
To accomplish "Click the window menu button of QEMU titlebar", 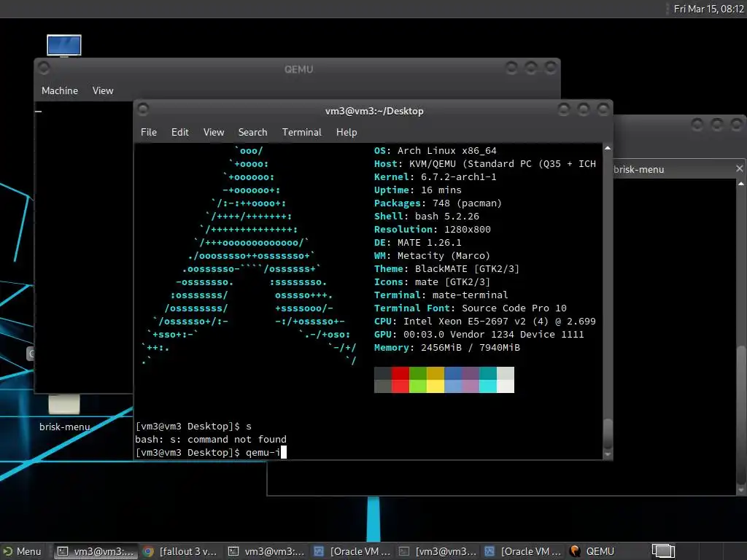I will [44, 68].
